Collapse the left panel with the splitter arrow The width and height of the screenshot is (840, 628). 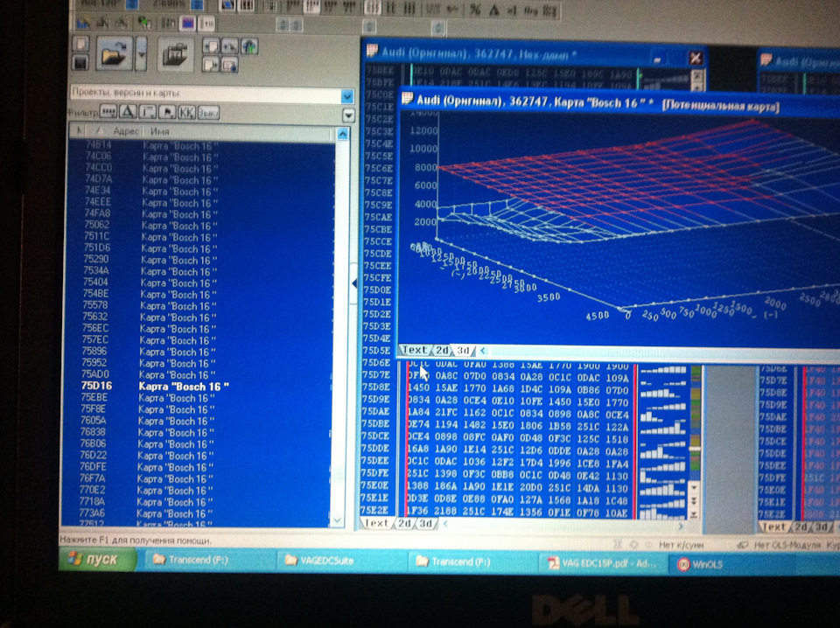[354, 283]
